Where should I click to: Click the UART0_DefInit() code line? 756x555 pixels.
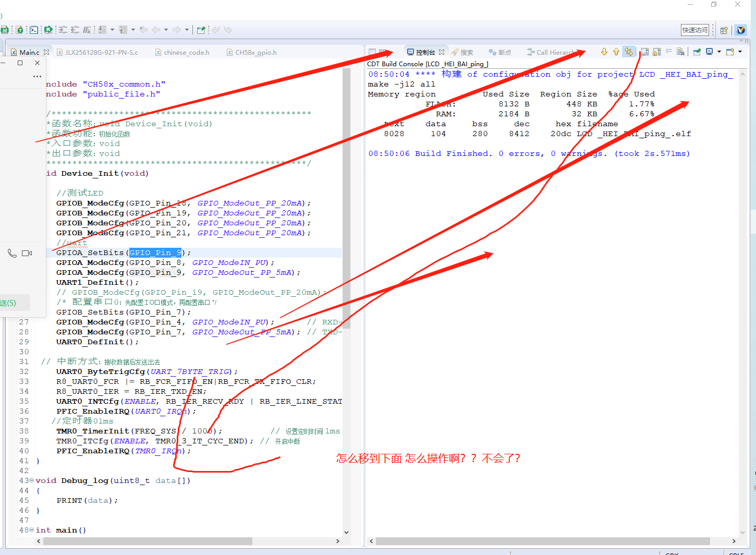(97, 342)
